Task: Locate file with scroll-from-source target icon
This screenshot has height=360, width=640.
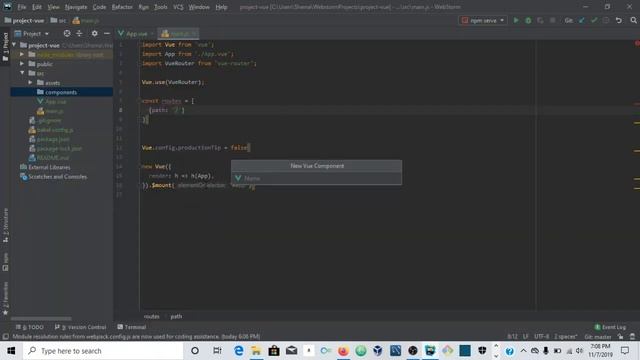Action: [67, 33]
